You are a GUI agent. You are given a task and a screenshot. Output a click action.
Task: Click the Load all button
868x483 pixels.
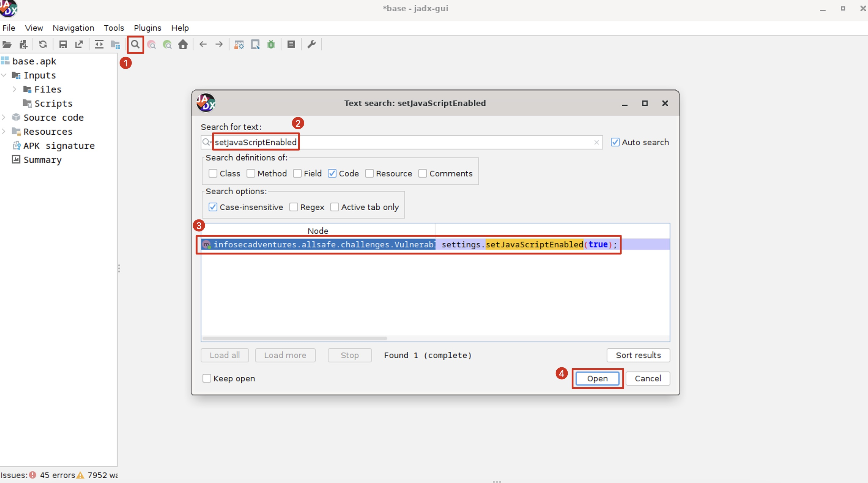click(225, 355)
